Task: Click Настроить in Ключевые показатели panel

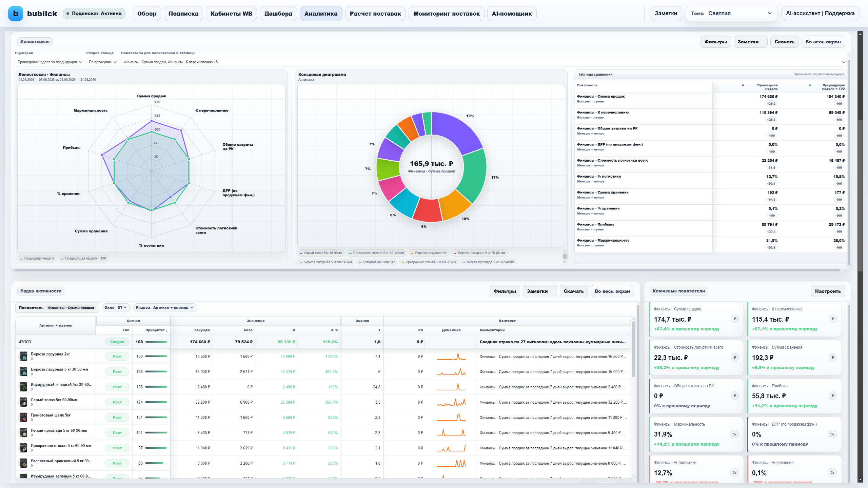Action: [828, 291]
